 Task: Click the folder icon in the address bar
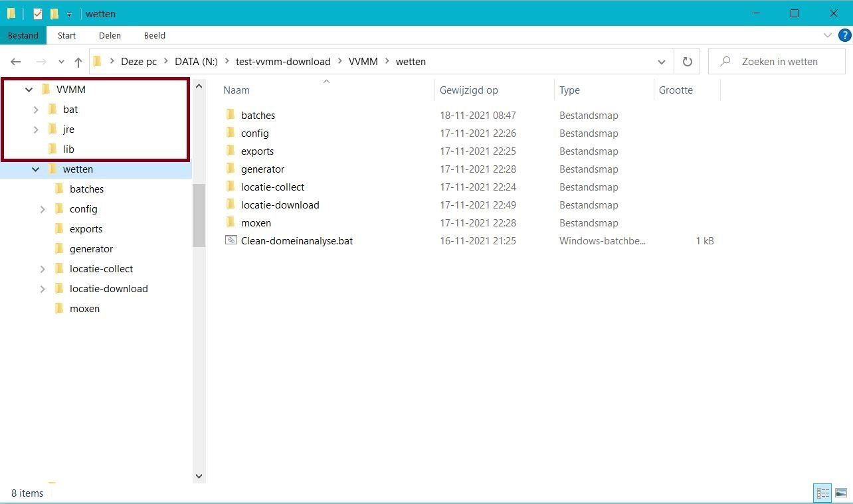pyautogui.click(x=98, y=62)
